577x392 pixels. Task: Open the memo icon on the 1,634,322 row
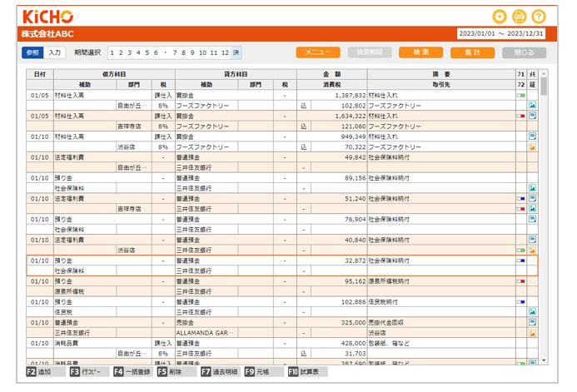coord(532,116)
